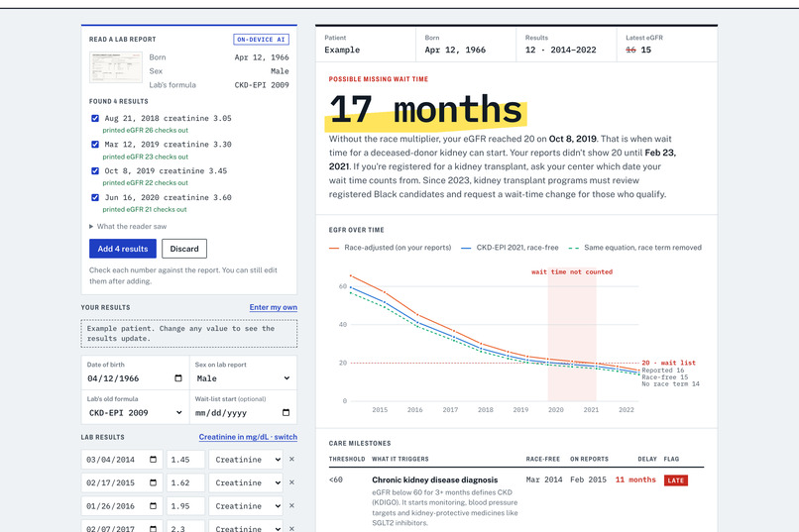799x532 pixels.
Task: Open date picker for Date of birth
Action: tap(178, 378)
